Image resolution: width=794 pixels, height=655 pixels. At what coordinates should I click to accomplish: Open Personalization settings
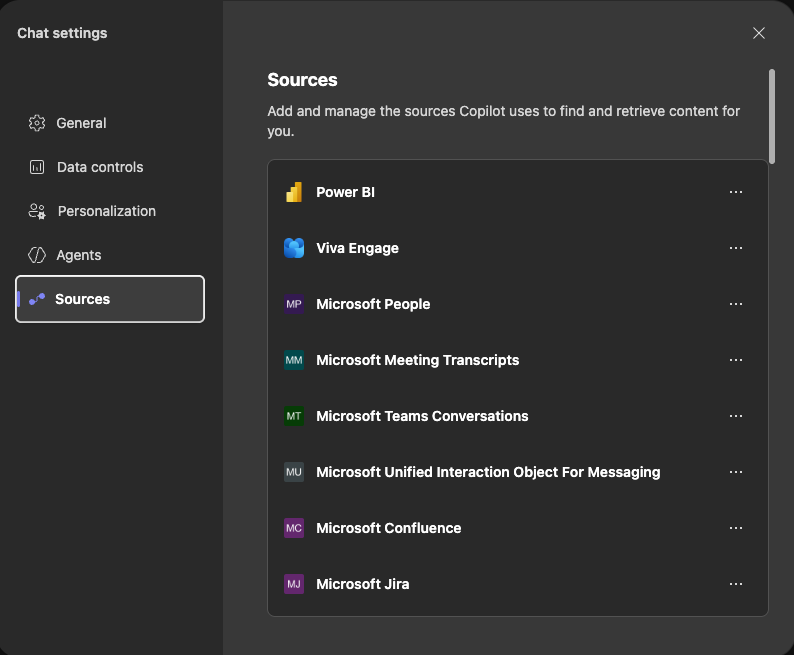tap(110, 211)
